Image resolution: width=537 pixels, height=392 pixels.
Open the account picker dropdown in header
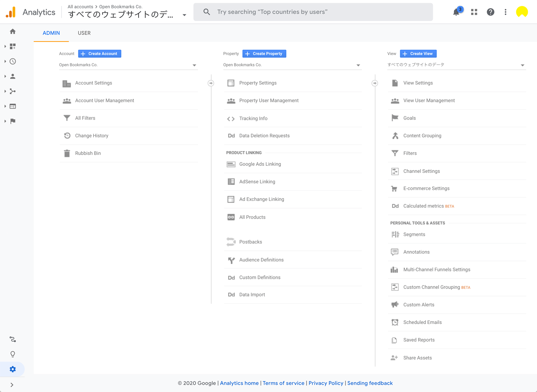[184, 15]
